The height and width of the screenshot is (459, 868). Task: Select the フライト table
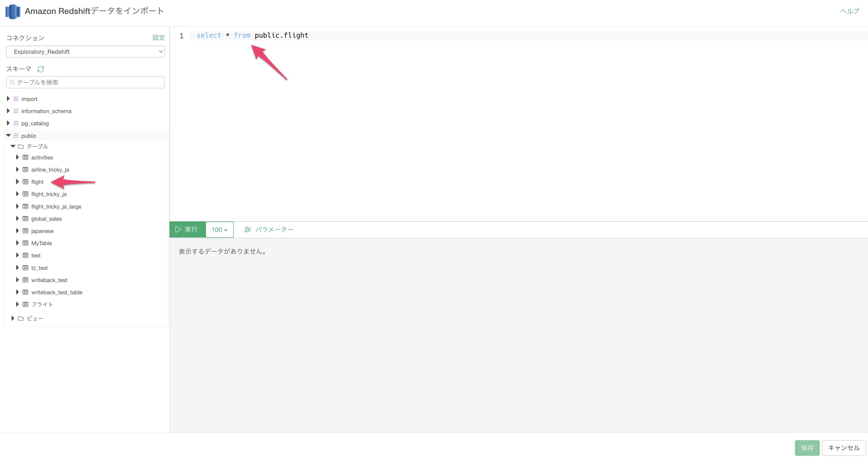point(42,304)
